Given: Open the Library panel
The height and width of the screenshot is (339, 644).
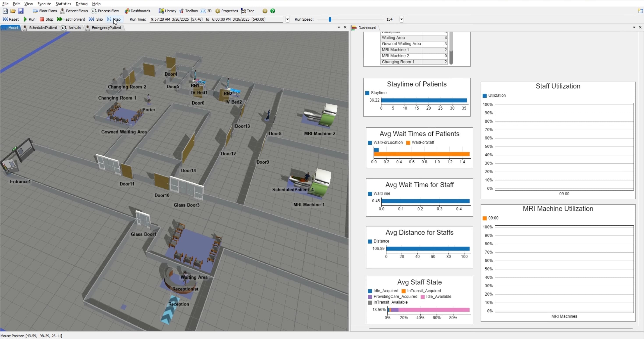Looking at the screenshot, I should [167, 11].
